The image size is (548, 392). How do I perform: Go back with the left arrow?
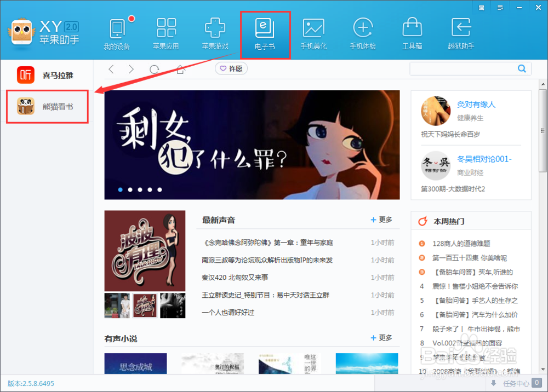pos(111,69)
